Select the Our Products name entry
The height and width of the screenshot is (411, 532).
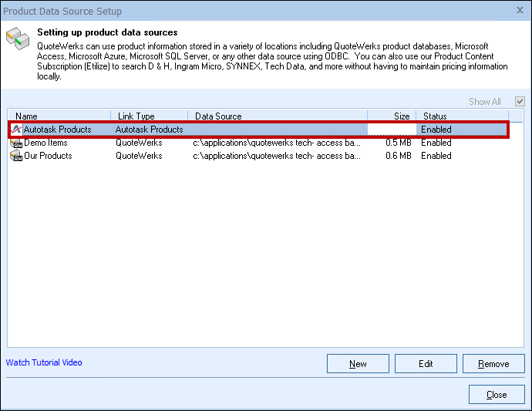48,156
